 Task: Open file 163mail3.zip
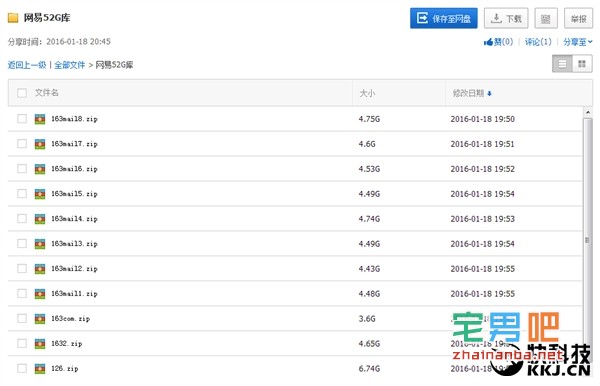pyautogui.click(x=74, y=244)
